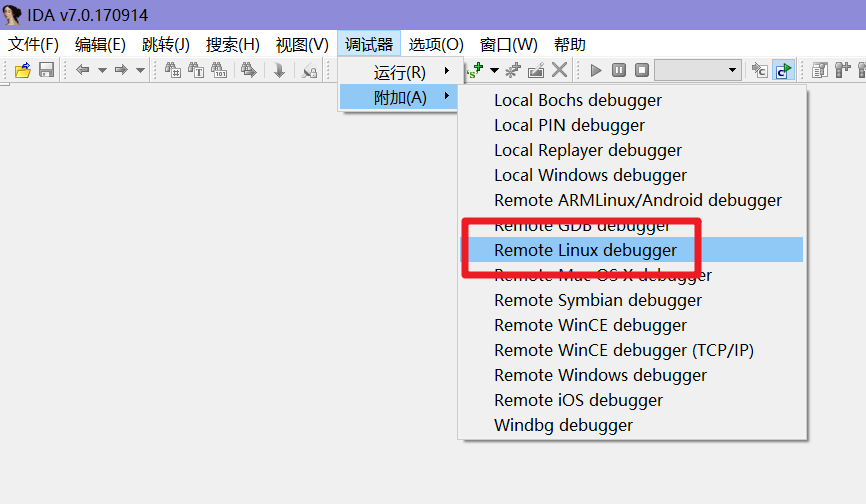The width and height of the screenshot is (866, 504).
Task: Click the document listing toolbar icon
Action: [x=820, y=70]
